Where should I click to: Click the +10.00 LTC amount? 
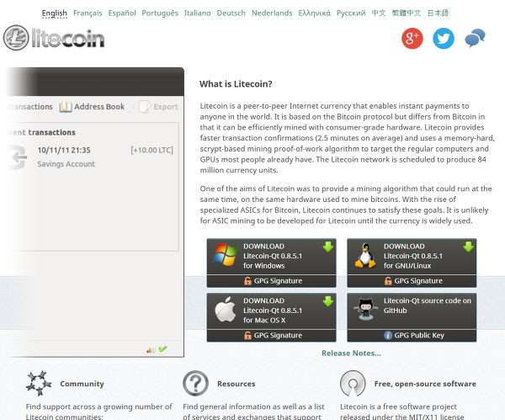coord(151,150)
